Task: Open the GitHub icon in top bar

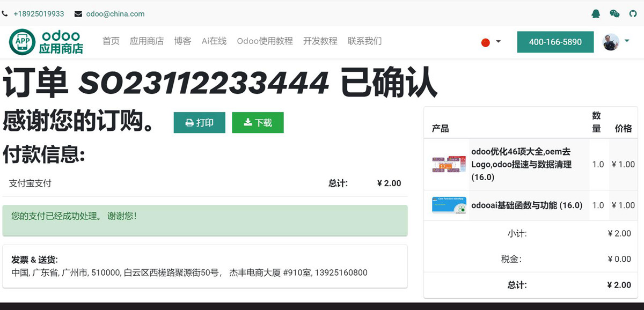Action: (x=633, y=14)
